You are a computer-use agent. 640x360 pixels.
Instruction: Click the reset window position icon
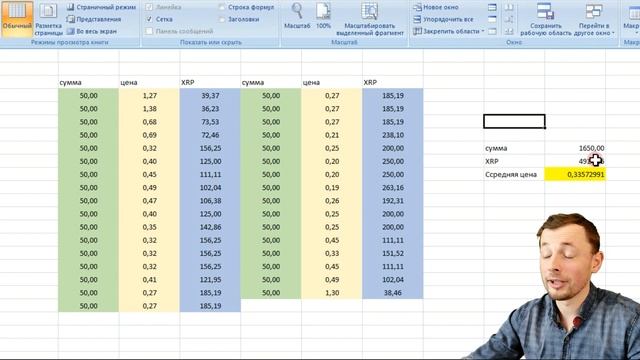click(509, 31)
